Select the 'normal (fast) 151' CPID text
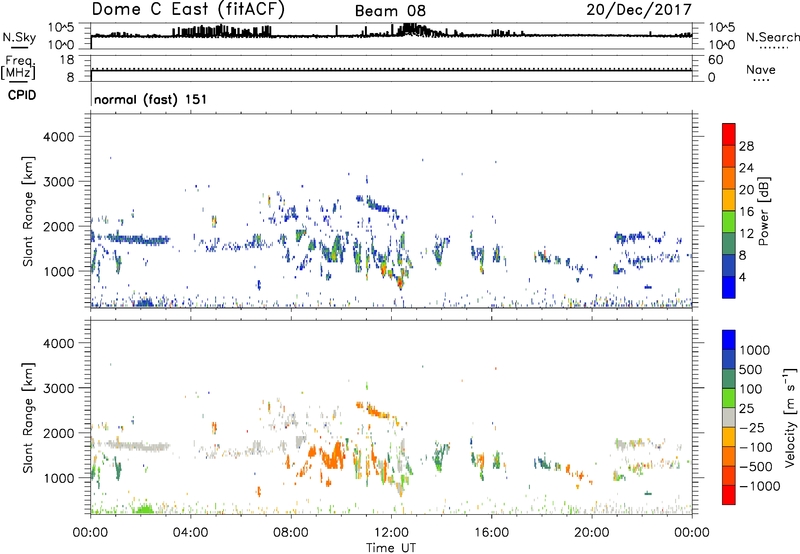This screenshot has width=800, height=554. 151,99
